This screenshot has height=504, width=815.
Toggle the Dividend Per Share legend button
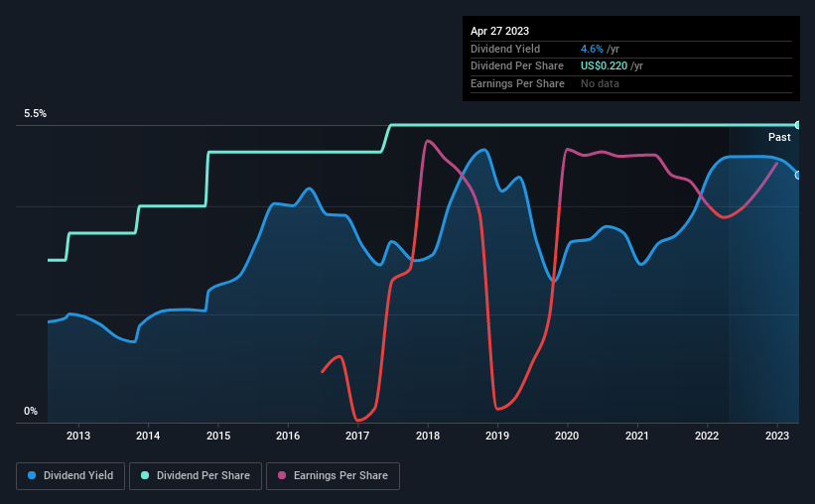pos(196,476)
